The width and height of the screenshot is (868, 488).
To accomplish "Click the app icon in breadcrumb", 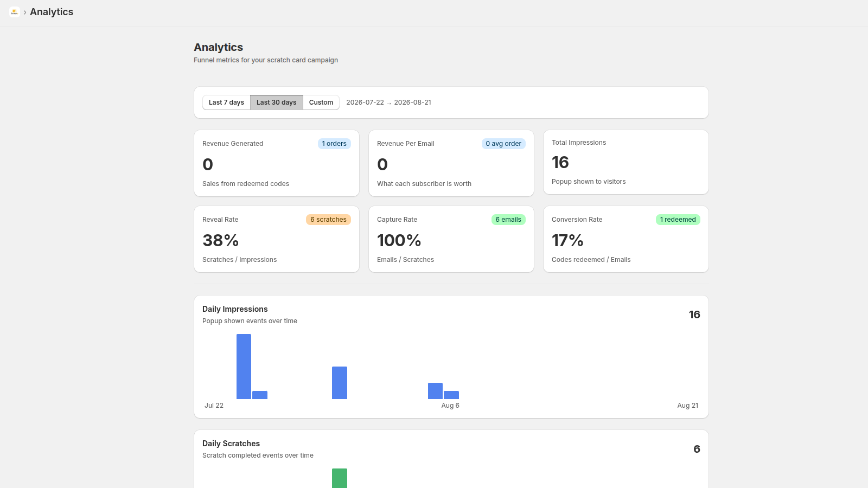I will point(14,12).
